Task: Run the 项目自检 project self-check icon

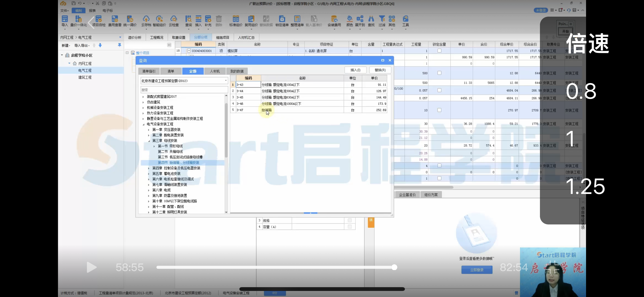Action: point(99,21)
